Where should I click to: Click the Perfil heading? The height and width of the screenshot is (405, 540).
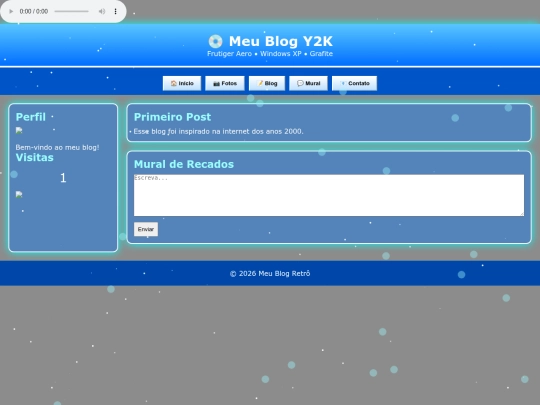pyautogui.click(x=31, y=117)
